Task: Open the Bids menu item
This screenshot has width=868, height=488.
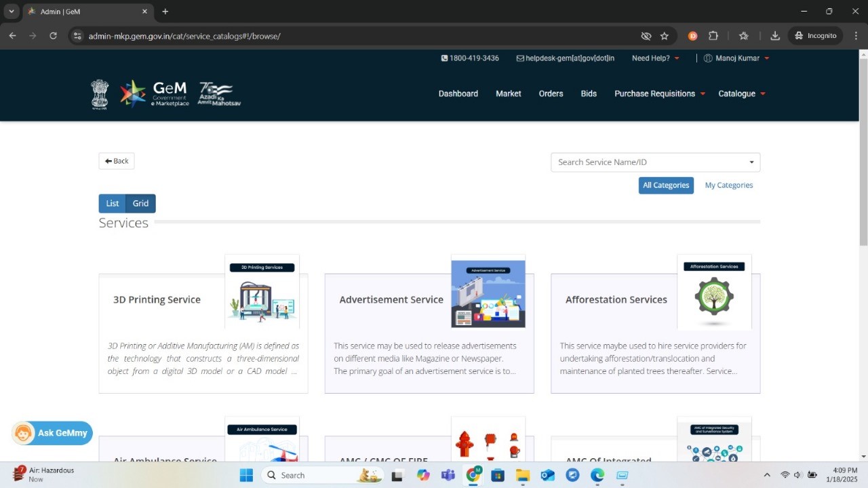Action: tap(589, 94)
